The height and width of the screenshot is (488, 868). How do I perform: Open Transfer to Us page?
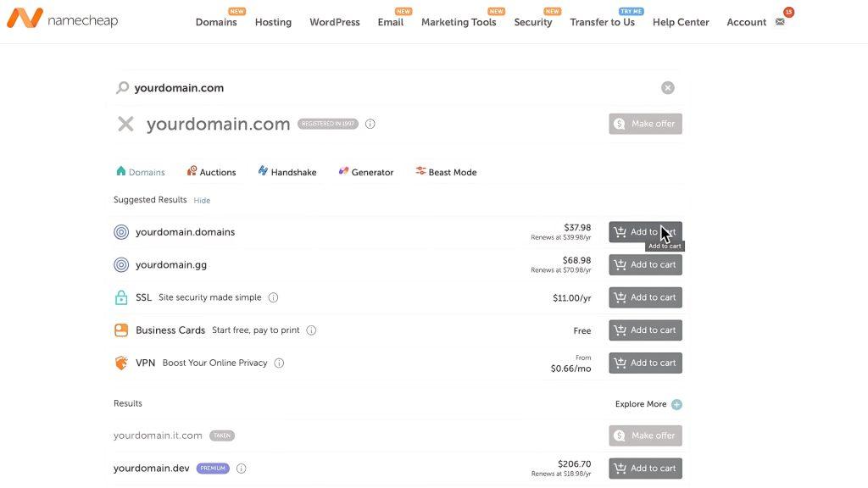(x=603, y=22)
